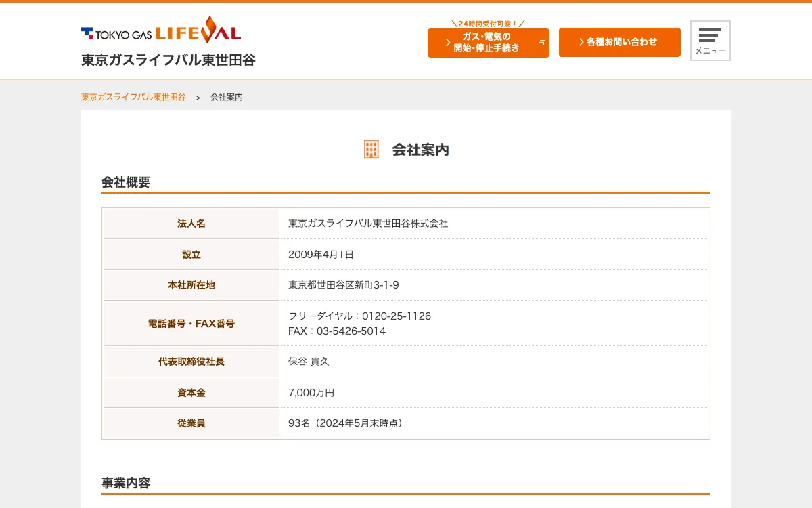Select 93名（2024年5月末時点） value
812x508 pixels.
tap(347, 423)
